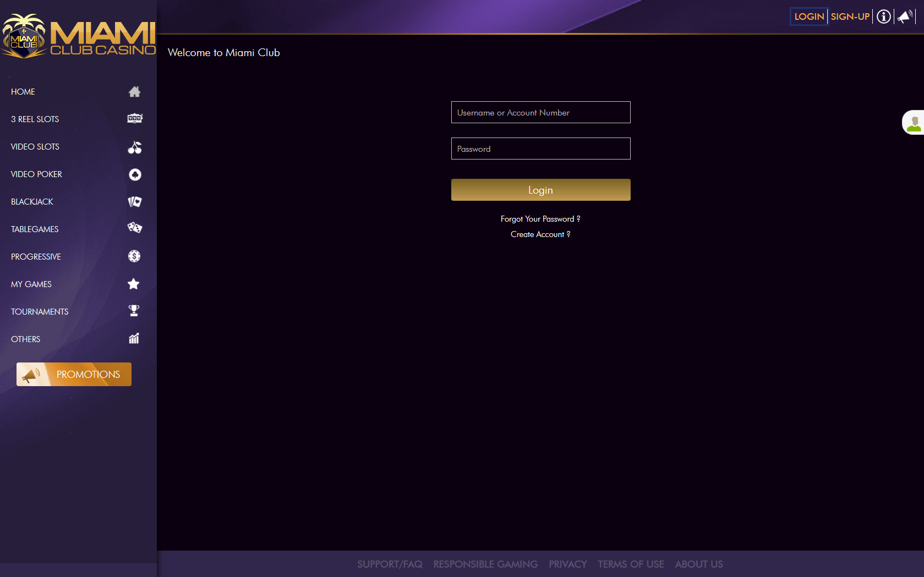Click the Miami Club Casino logo
This screenshot has width=924, height=577.
(78, 36)
